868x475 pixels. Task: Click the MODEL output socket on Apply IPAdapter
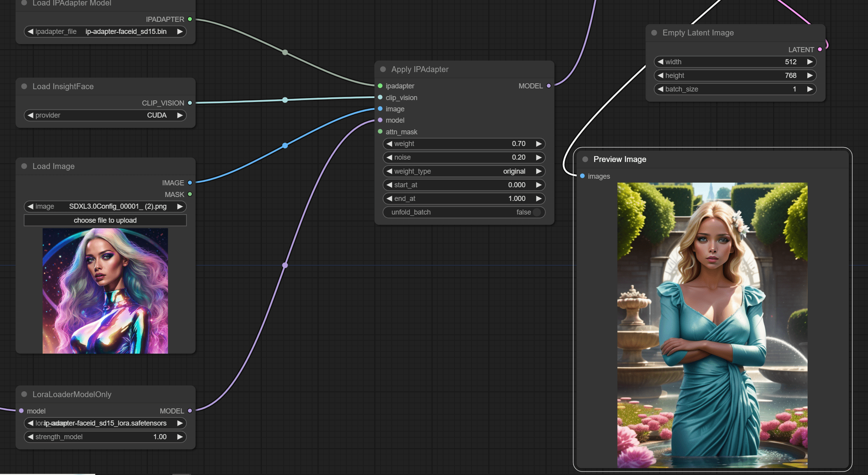pos(549,86)
